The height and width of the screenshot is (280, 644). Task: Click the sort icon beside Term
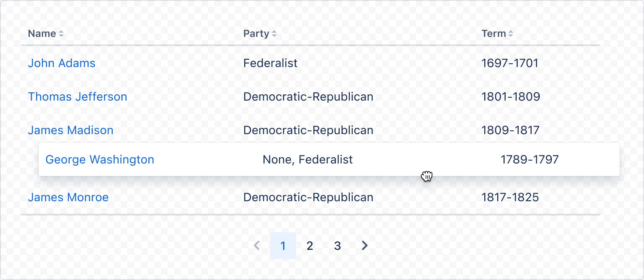[511, 34]
